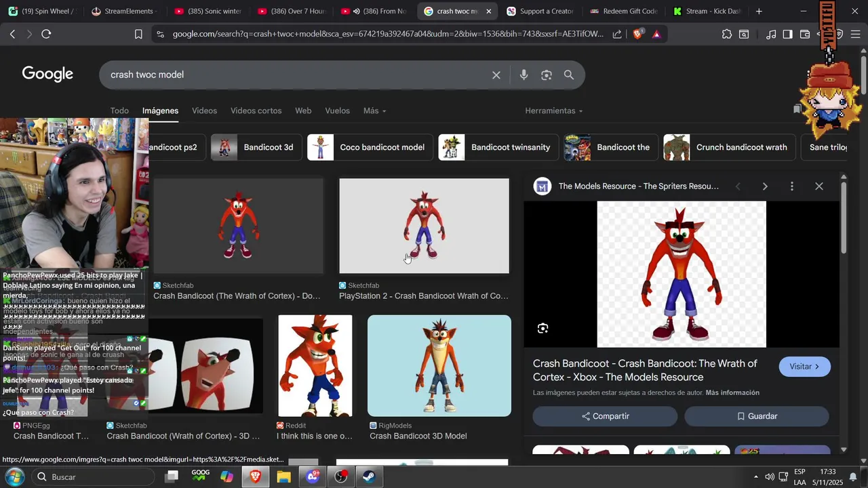This screenshot has width=868, height=488.
Task: Open the site settings icon in address bar
Action: pos(159,34)
